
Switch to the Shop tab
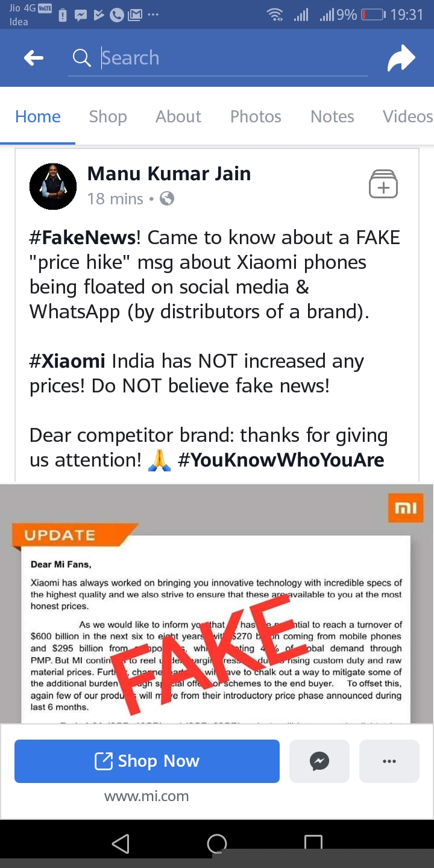108,116
